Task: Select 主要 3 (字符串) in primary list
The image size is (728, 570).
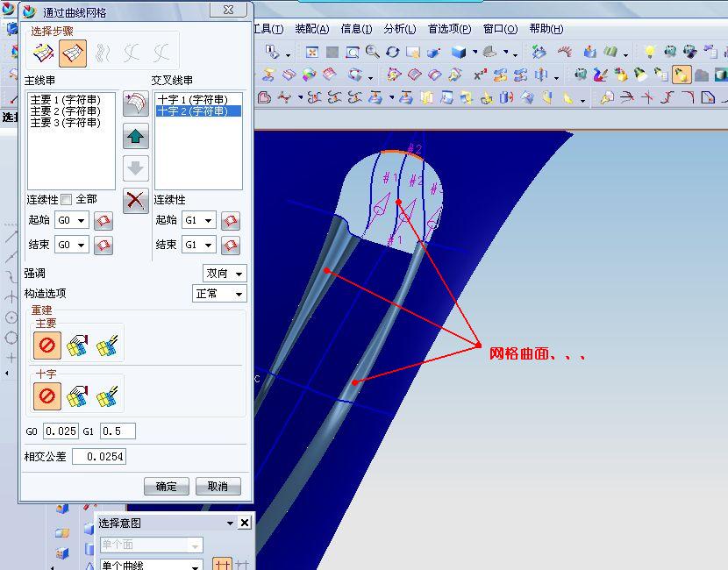Action: point(66,123)
